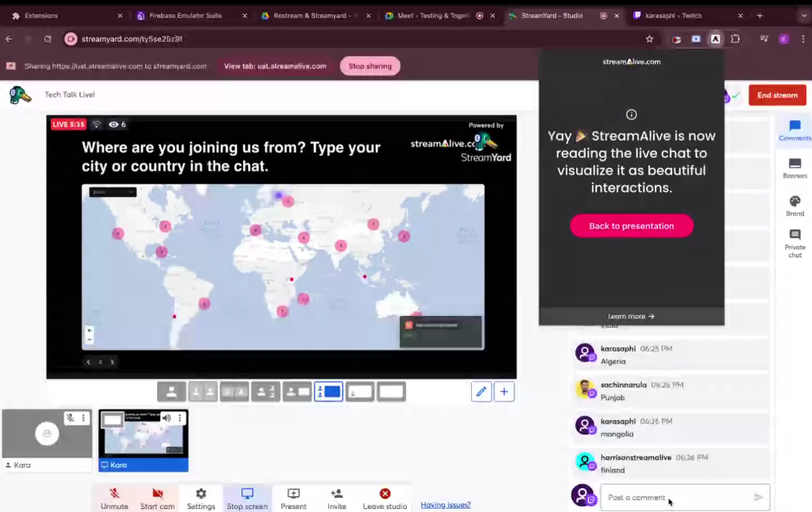Open Chrome three-dot menu

[x=803, y=39]
